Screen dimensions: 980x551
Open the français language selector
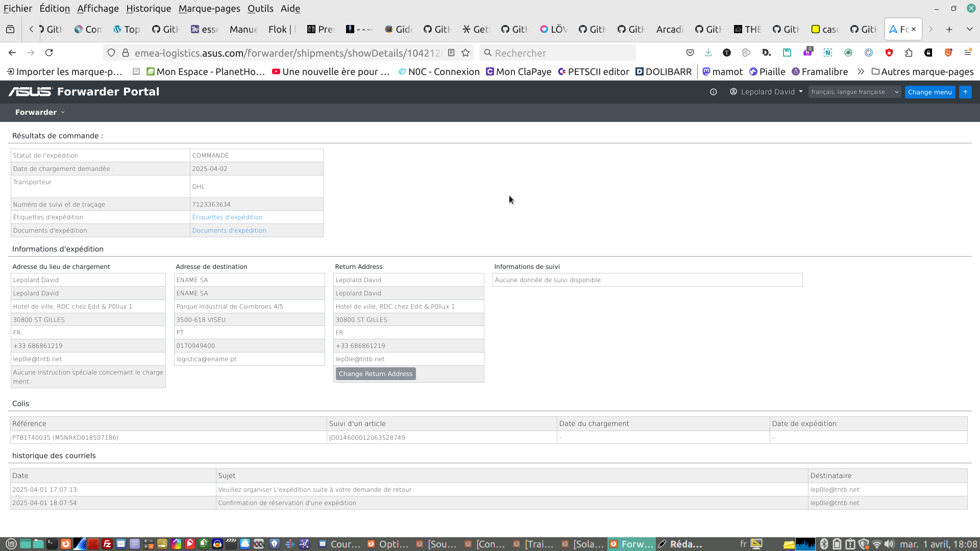[854, 92]
